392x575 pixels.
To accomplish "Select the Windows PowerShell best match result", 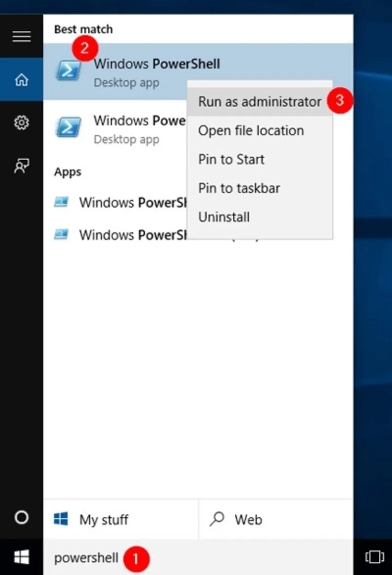I will click(x=198, y=72).
